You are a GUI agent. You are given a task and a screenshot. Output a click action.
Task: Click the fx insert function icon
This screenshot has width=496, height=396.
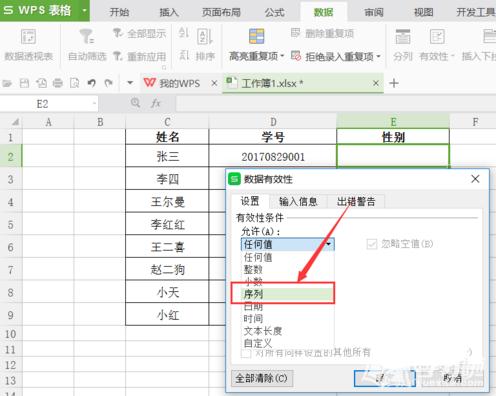click(156, 104)
